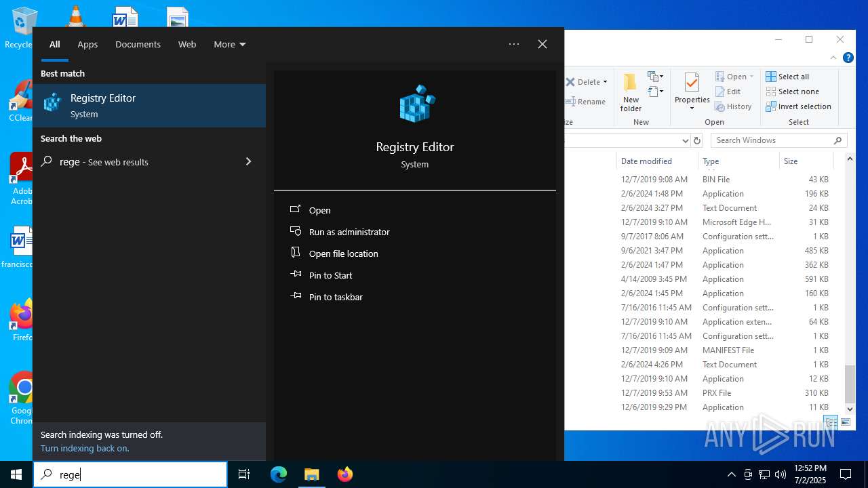Click Open in Registry Editor actions

319,210
